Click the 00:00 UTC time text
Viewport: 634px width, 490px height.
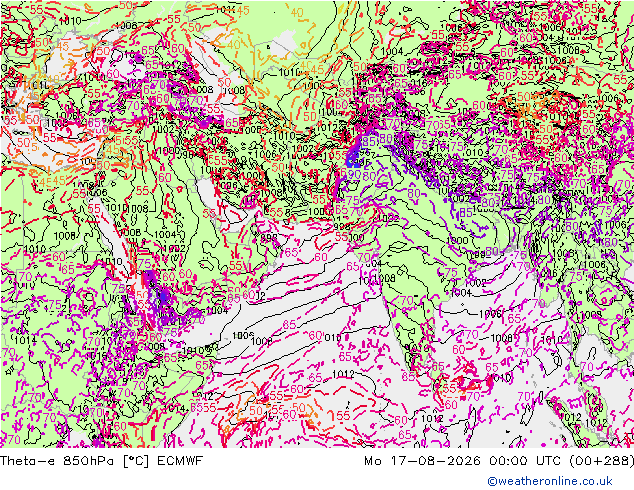525,460
